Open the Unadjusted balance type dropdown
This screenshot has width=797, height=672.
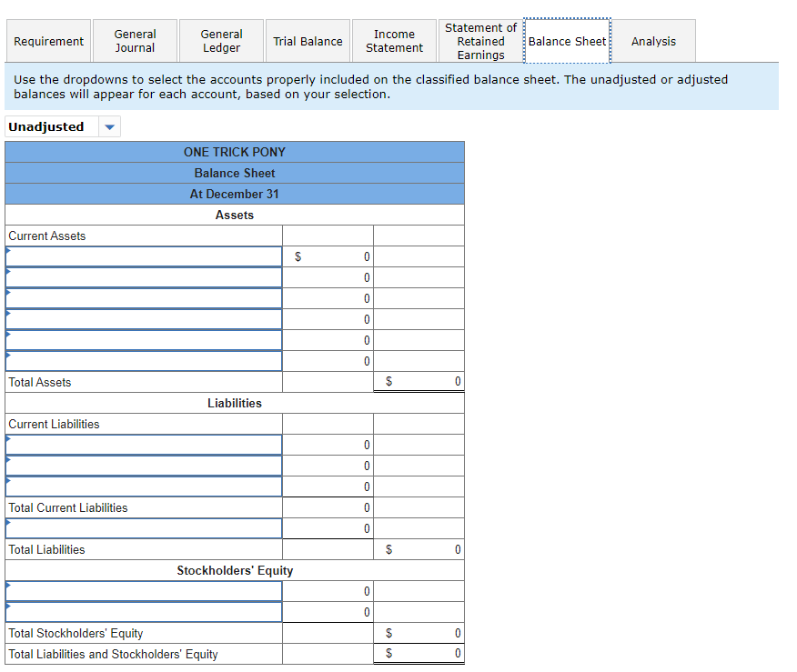pyautogui.click(x=108, y=126)
